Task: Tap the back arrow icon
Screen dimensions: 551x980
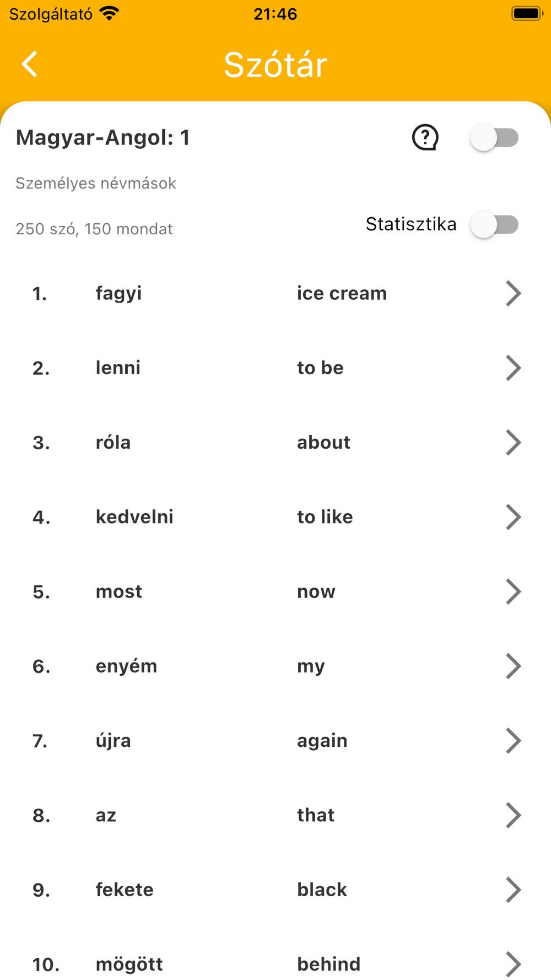Action: (x=30, y=64)
